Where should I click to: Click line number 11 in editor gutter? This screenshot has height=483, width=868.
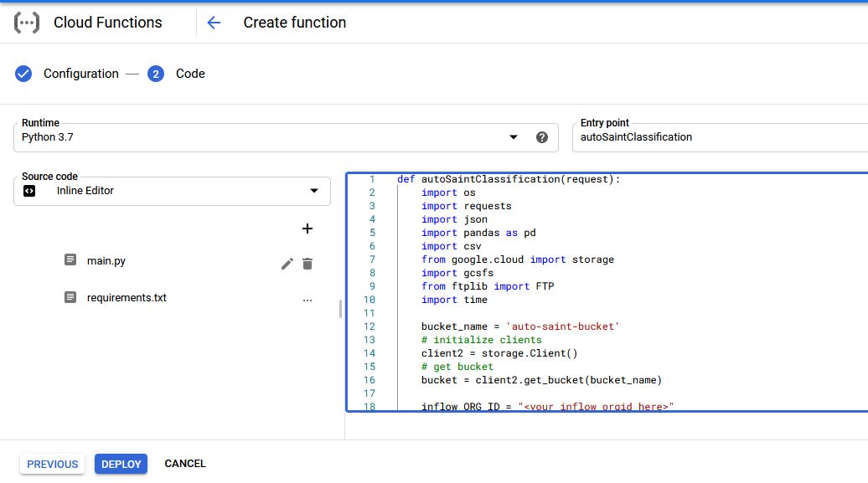pyautogui.click(x=369, y=313)
